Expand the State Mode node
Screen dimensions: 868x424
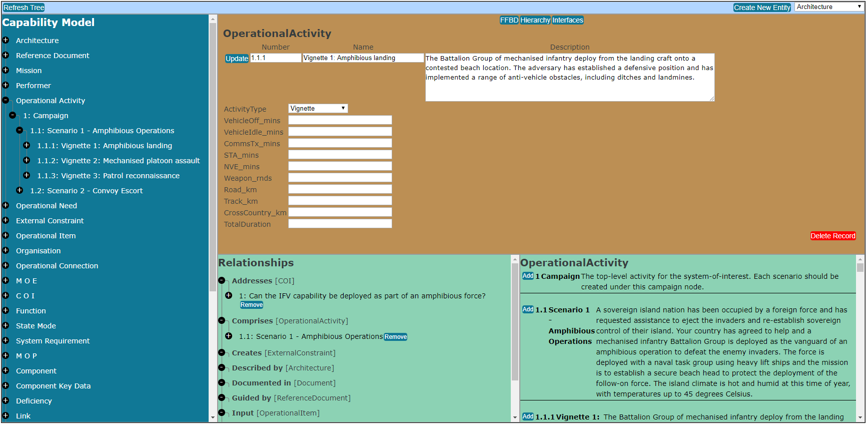tap(6, 325)
